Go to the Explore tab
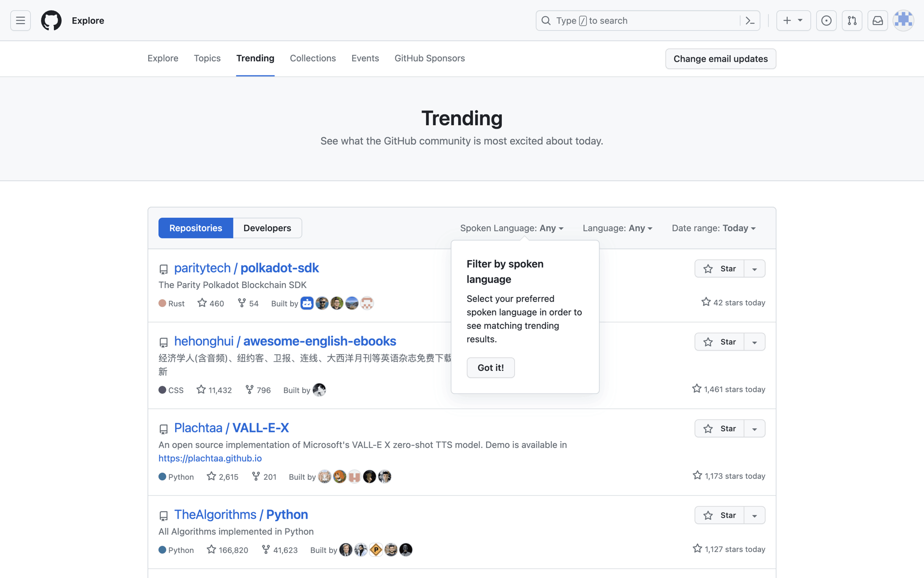The height and width of the screenshot is (578, 924). (163, 58)
